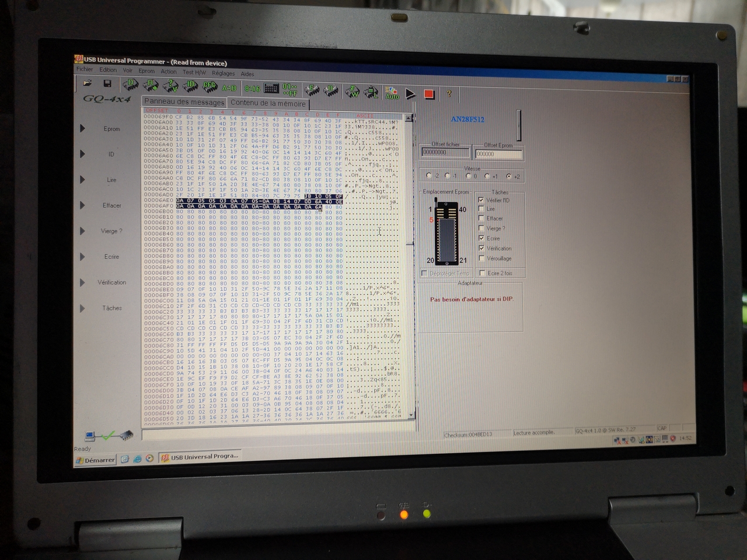Switch to Panneau des messages tab
Viewport: 747px width, 560px height.
184,101
